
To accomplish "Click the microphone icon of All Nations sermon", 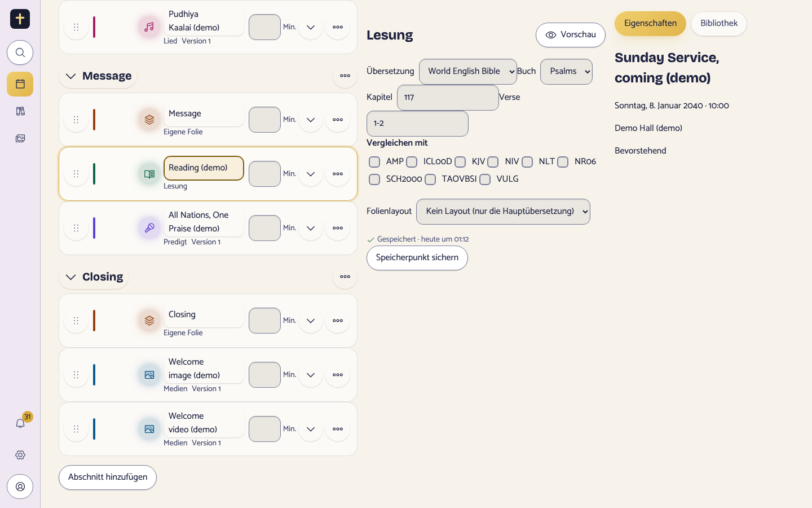I will click(x=149, y=228).
